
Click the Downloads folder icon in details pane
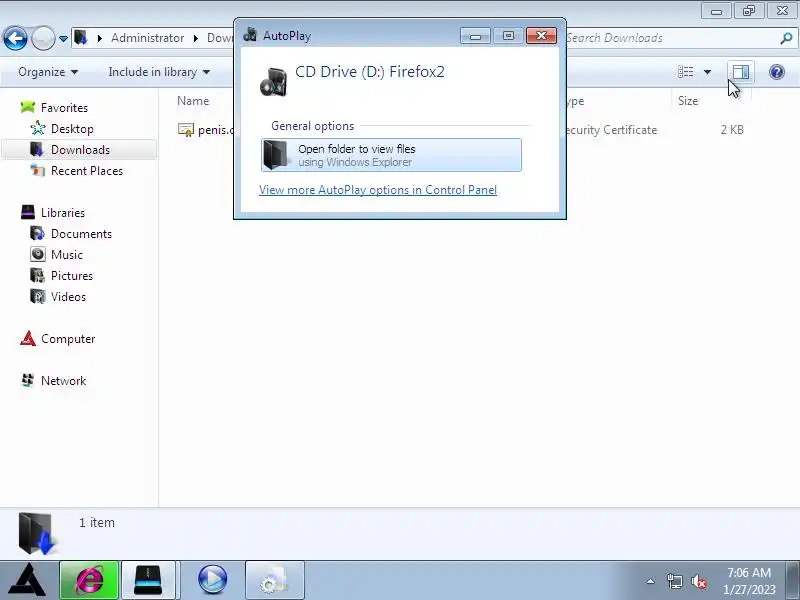[36, 534]
